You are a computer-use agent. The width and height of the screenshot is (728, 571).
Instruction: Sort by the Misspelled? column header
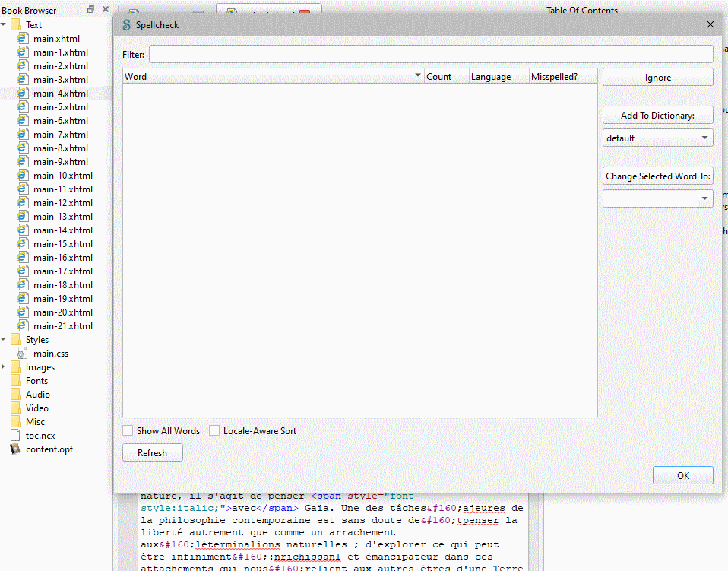[x=554, y=77]
